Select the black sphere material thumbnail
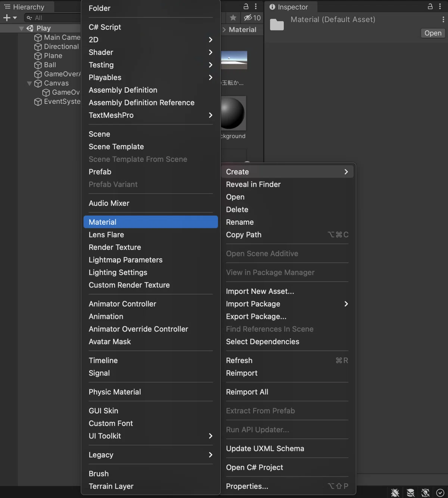 pos(233,113)
